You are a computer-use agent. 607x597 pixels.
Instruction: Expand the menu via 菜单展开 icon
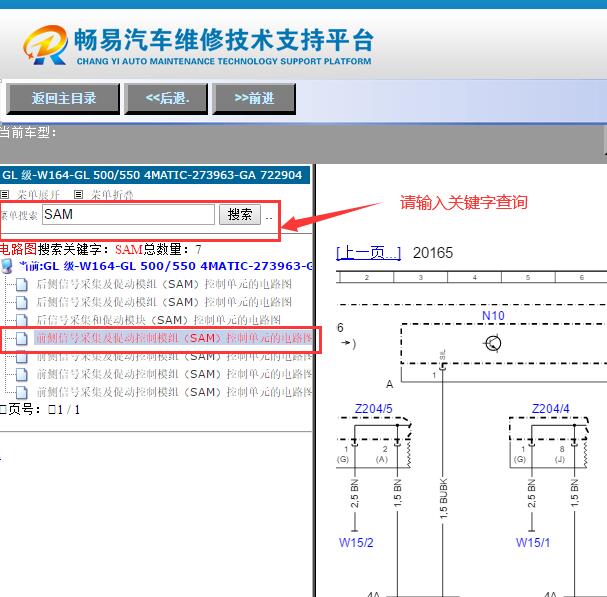click(x=5, y=194)
